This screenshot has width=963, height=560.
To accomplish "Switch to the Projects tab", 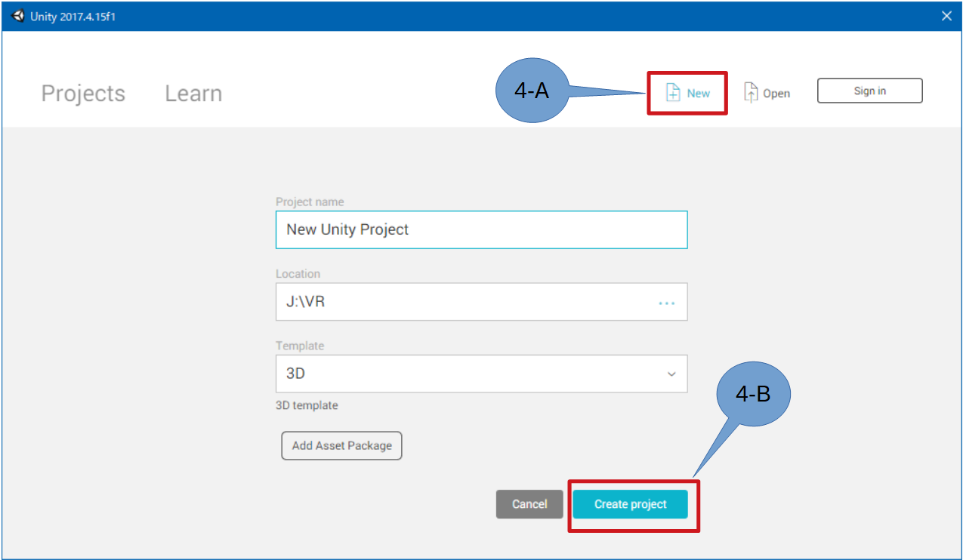I will coord(83,94).
